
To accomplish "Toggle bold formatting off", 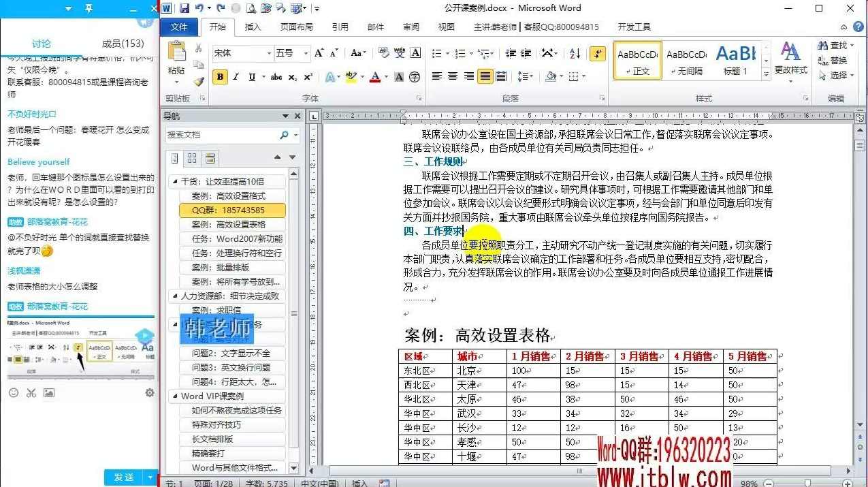I will pos(219,76).
